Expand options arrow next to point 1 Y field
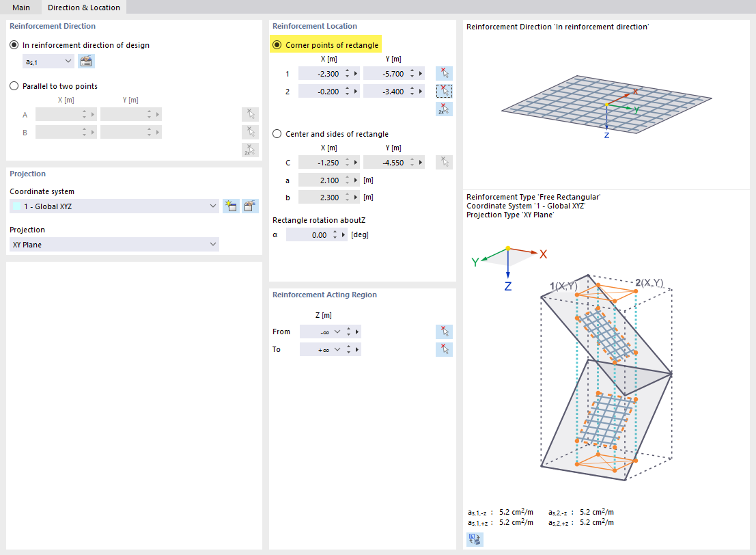The image size is (756, 555). coord(421,74)
